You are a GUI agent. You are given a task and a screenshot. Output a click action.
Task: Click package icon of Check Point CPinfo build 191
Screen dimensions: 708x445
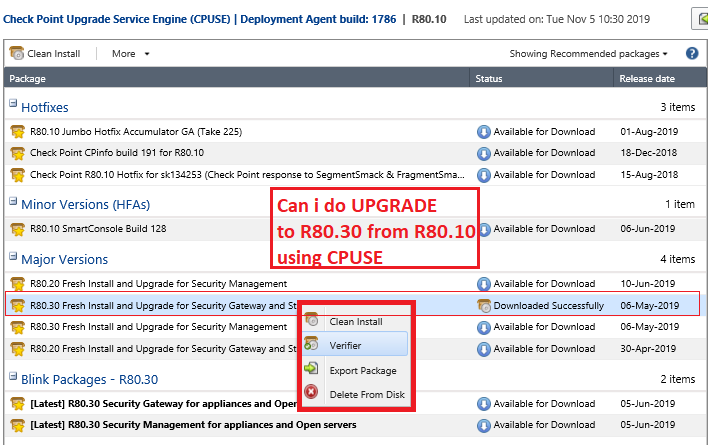(x=18, y=153)
